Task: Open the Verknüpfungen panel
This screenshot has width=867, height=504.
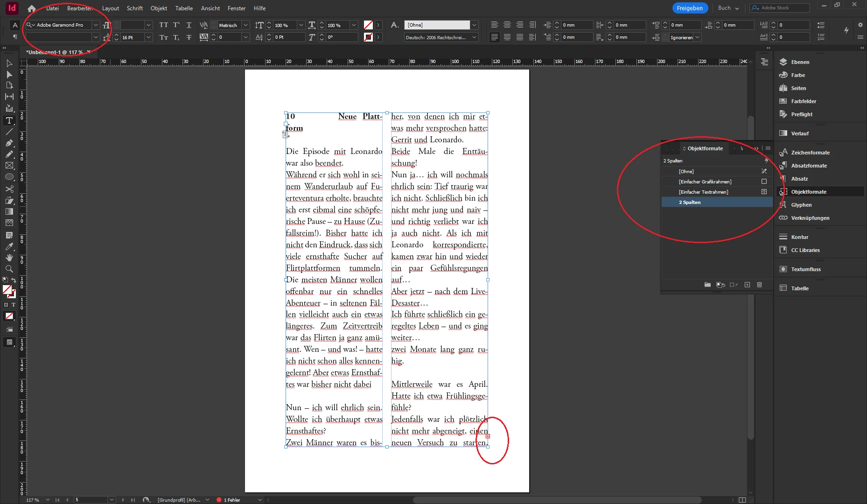Action: [810, 218]
